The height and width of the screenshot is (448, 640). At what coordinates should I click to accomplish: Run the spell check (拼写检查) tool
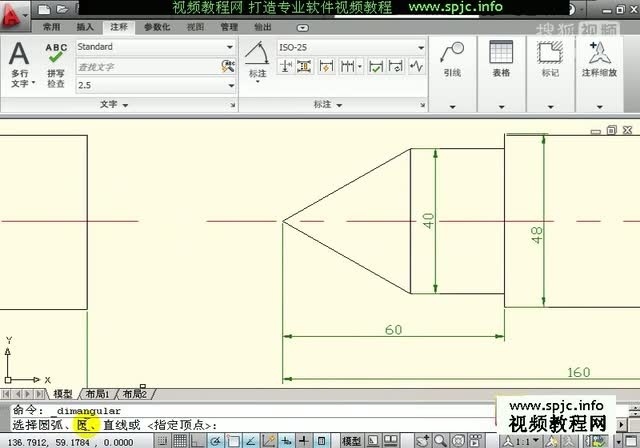click(56, 65)
